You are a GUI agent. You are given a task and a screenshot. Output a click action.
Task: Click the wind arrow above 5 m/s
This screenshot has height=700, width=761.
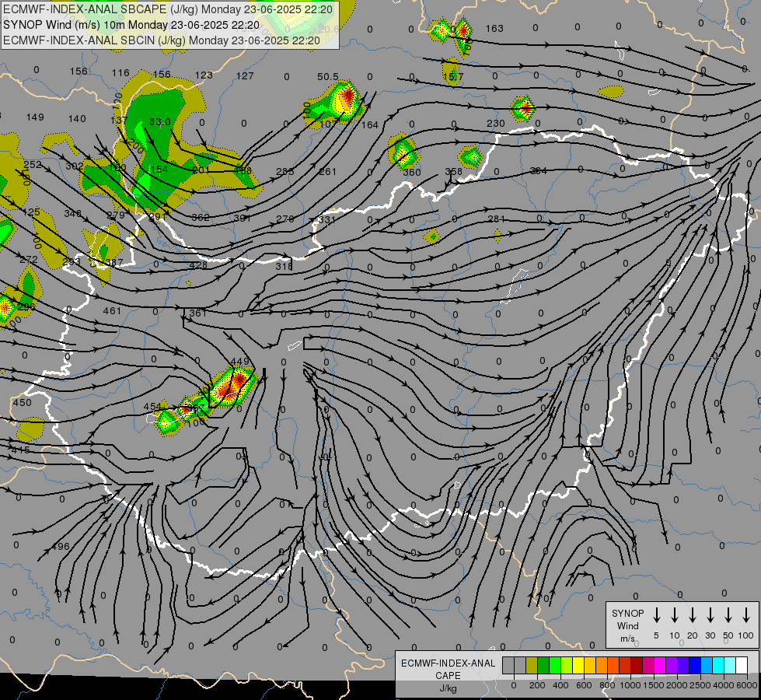pyautogui.click(x=656, y=615)
